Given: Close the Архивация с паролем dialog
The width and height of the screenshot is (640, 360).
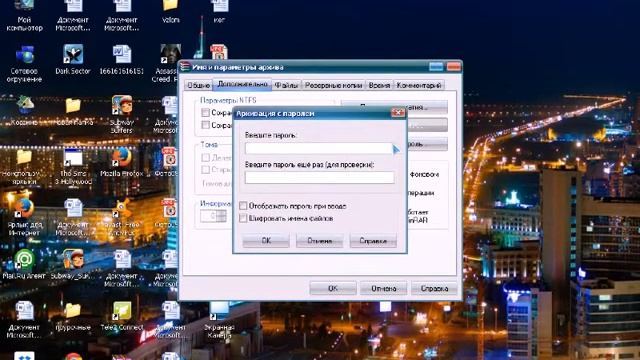Looking at the screenshot, I should 398,113.
